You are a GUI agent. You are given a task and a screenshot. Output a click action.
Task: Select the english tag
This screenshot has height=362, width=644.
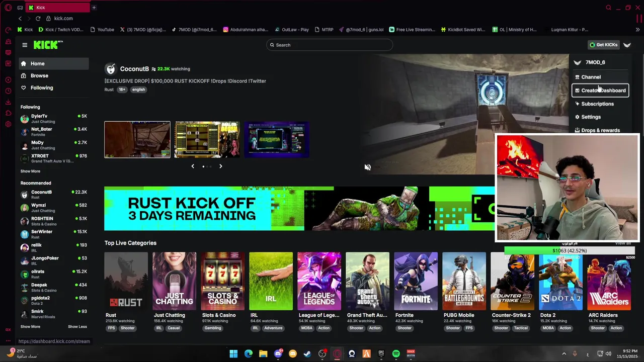138,90
